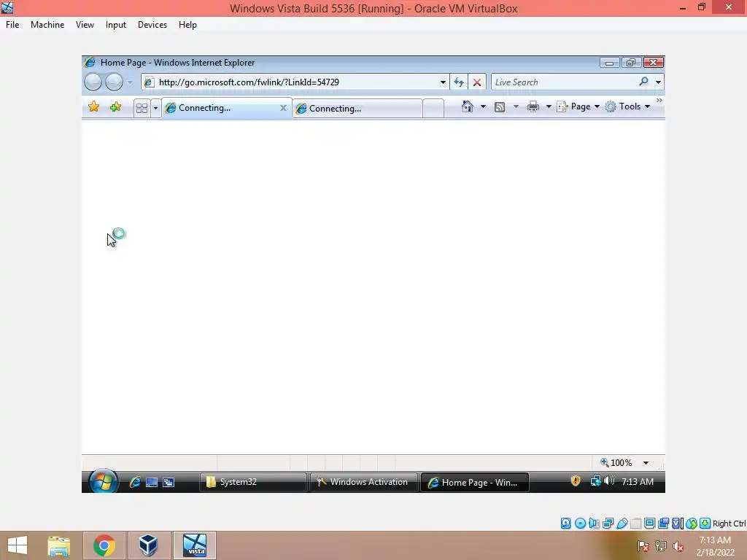
Task: Expand the address bar history dropdown
Action: point(443,82)
